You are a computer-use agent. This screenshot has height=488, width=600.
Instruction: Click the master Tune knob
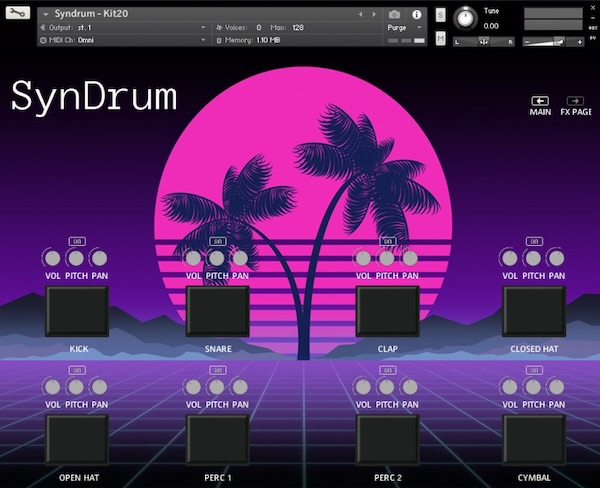pyautogui.click(x=467, y=17)
